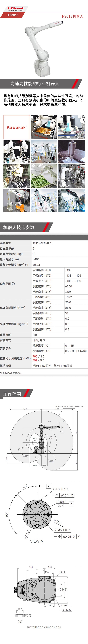Open the red Kawasaki tile in the gallery

pos(17,127)
